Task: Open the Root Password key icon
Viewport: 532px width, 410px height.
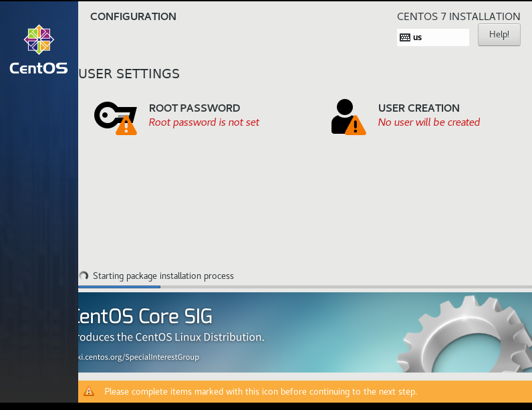Action: pyautogui.click(x=116, y=118)
